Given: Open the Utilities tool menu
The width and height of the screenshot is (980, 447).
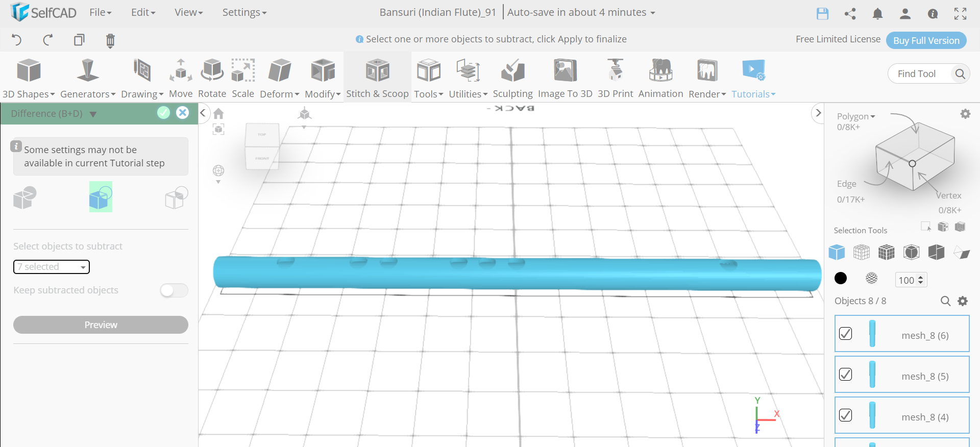Looking at the screenshot, I should pos(468,78).
